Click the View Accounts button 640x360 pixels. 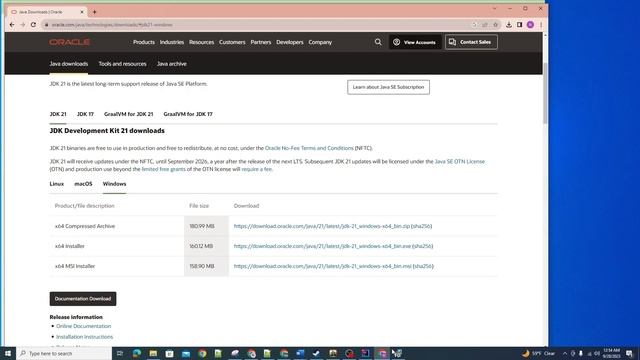[415, 42]
